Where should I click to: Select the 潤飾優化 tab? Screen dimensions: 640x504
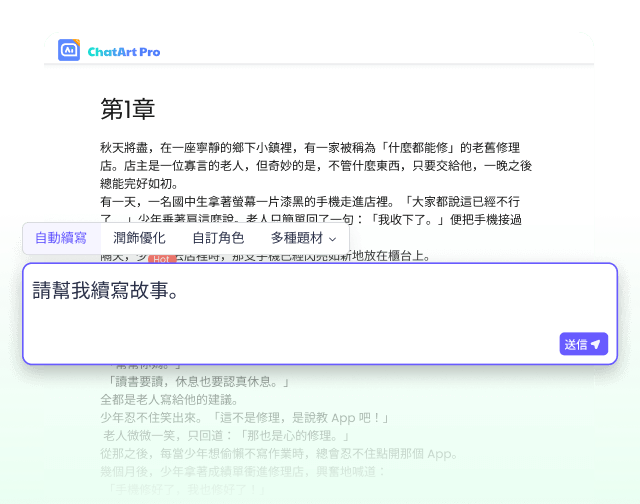click(139, 238)
